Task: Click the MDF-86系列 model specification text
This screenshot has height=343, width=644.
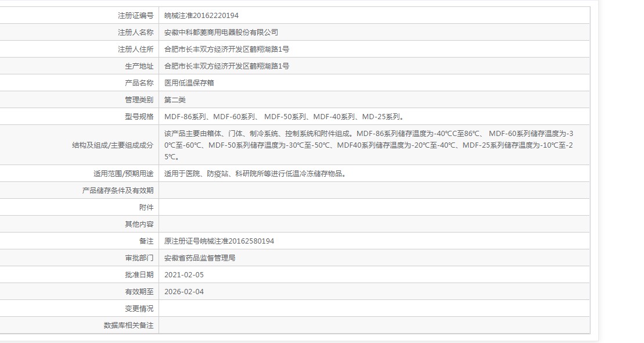Action: [x=285, y=117]
